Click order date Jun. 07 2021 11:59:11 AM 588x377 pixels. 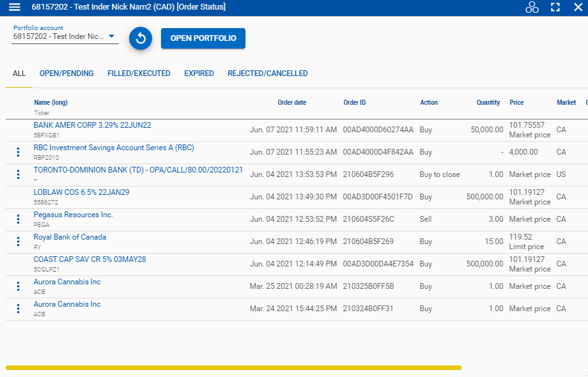click(293, 130)
